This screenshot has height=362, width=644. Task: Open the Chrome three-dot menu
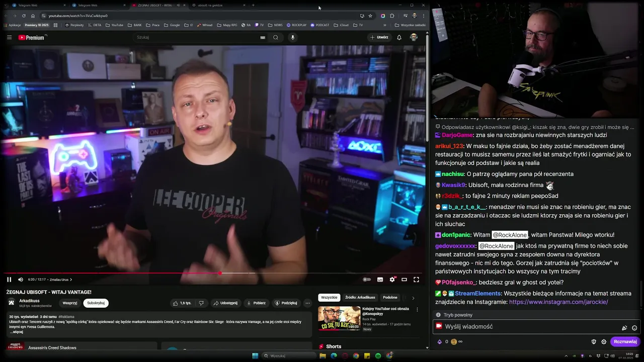click(x=423, y=16)
